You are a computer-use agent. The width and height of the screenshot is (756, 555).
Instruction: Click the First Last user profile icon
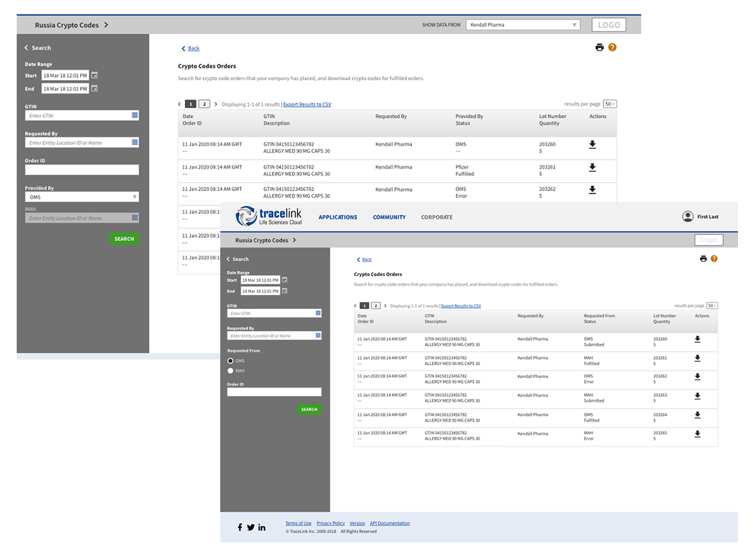(x=688, y=217)
